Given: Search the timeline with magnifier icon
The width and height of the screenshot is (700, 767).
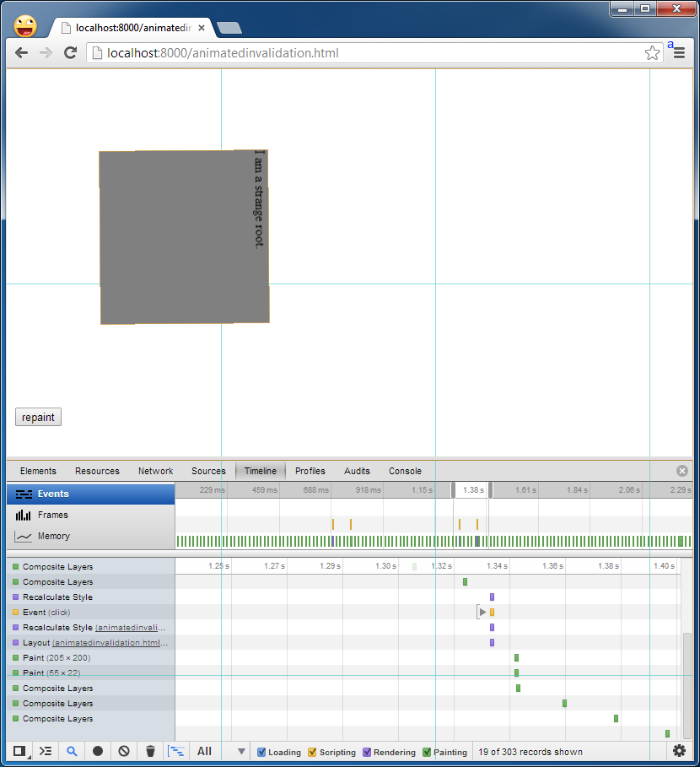Looking at the screenshot, I should [x=72, y=751].
